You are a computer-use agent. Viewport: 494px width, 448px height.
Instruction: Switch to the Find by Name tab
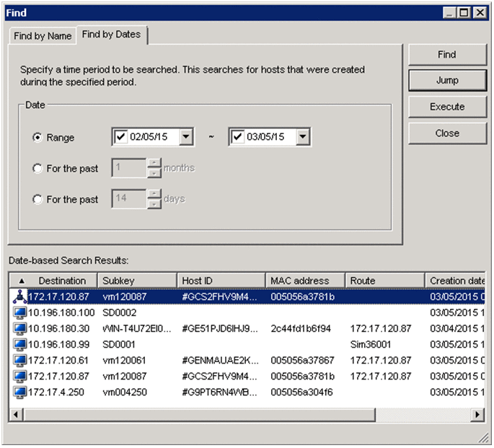[43, 36]
